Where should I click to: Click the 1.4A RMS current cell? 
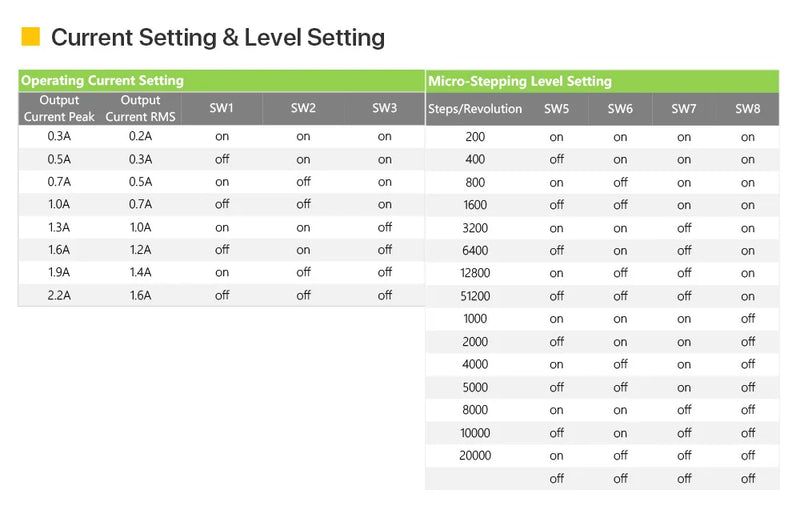140,272
